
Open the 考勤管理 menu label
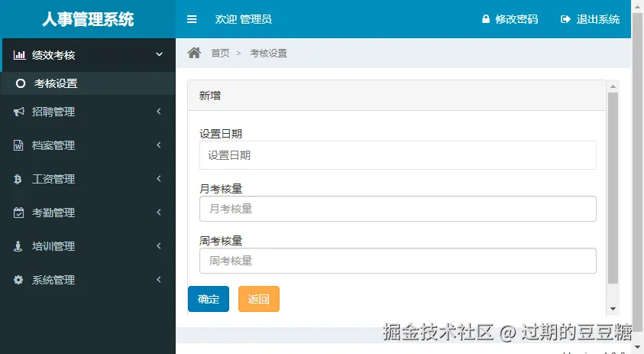[53, 213]
